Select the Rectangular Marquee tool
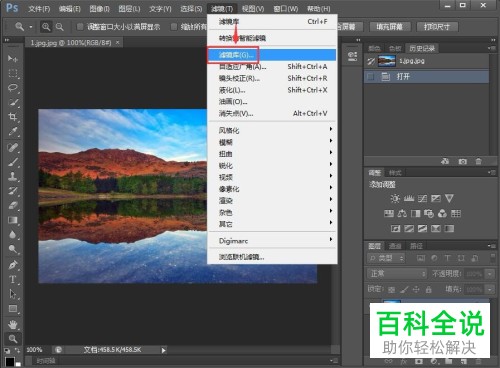 [x=13, y=73]
